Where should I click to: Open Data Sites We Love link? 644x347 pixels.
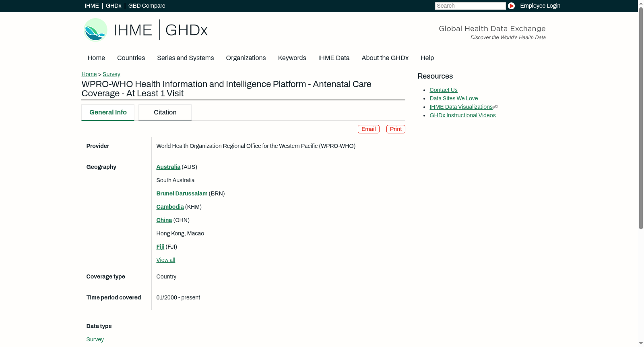(x=454, y=98)
